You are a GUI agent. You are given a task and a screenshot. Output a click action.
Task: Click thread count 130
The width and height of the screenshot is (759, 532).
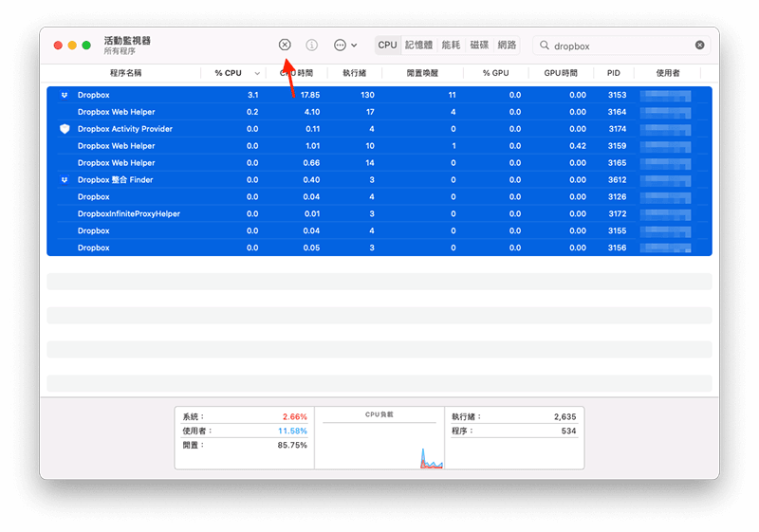[x=367, y=95]
